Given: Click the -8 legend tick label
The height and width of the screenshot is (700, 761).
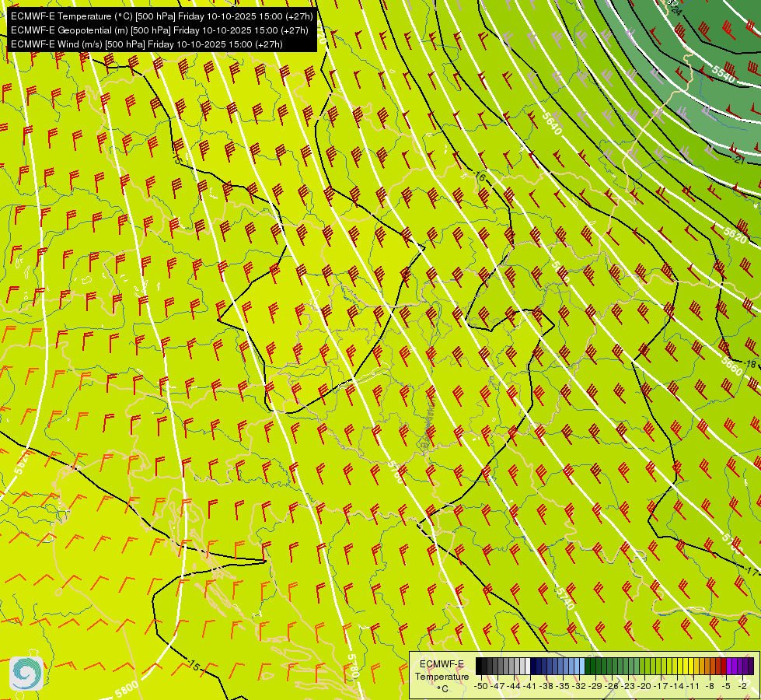Looking at the screenshot, I should 710,686.
